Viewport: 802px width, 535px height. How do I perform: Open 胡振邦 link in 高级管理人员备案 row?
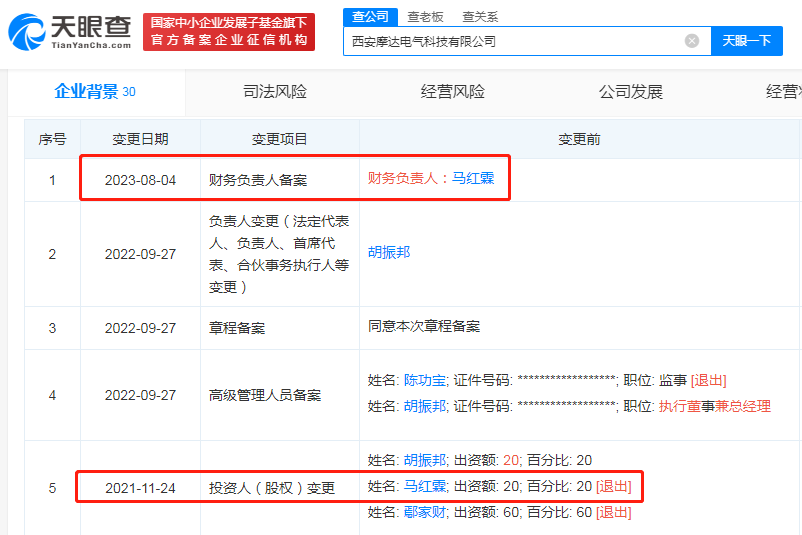point(424,406)
